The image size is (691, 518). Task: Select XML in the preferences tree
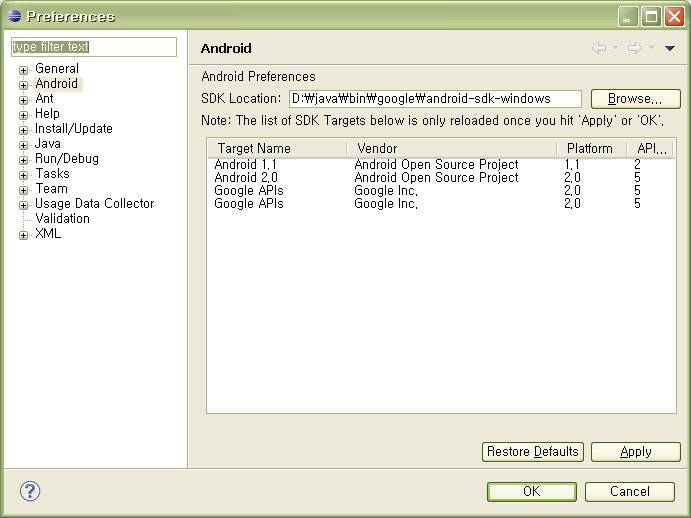coord(48,233)
